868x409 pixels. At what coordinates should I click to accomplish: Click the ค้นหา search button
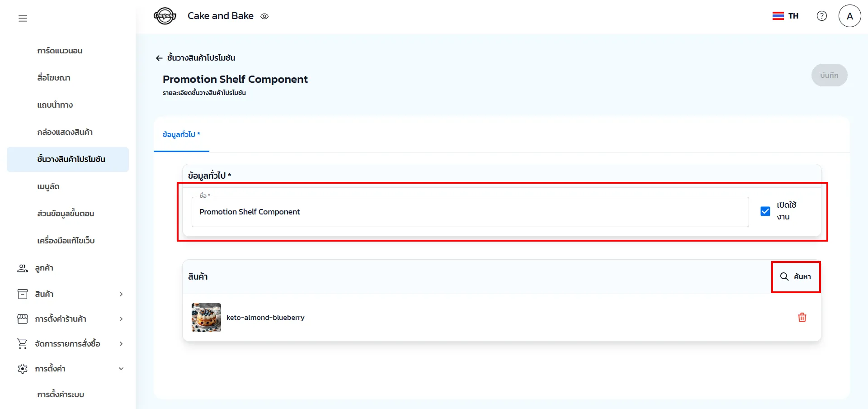pyautogui.click(x=796, y=276)
